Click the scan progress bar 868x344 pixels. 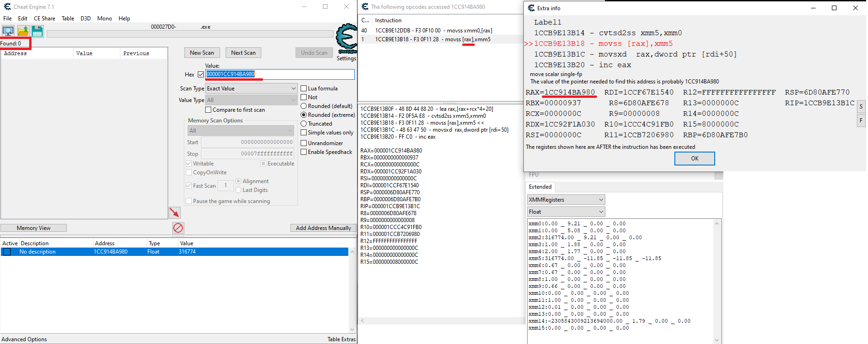pos(190,34)
